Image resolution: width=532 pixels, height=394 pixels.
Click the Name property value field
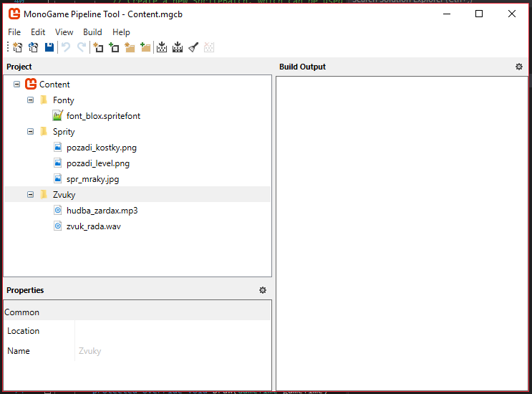coord(172,351)
